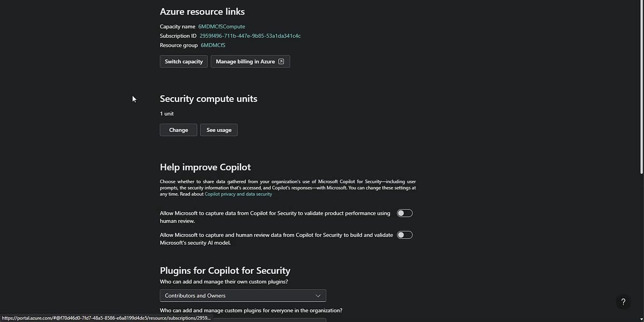
Task: Open the Resource group link 6MDMCfS
Action: (x=213, y=45)
